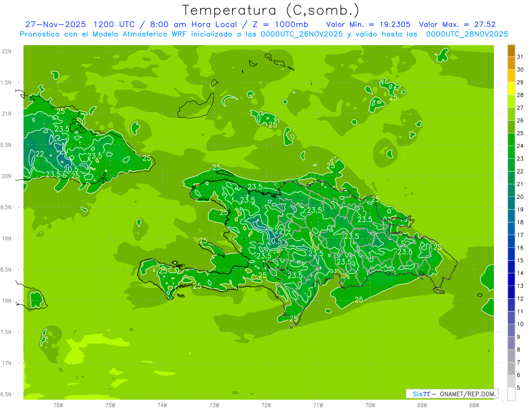Click the "0000UTC_26NOV2025" initialization time
The height and width of the screenshot is (411, 532).
(x=302, y=34)
